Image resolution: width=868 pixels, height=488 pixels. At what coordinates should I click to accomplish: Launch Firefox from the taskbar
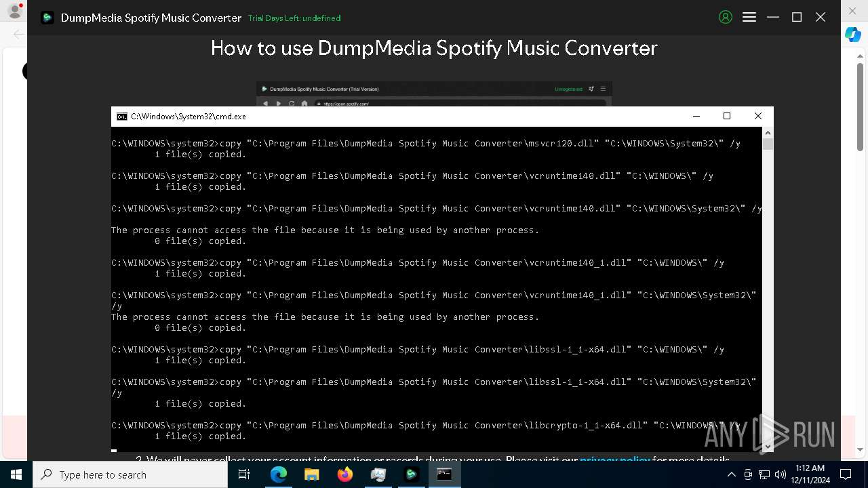pyautogui.click(x=344, y=474)
